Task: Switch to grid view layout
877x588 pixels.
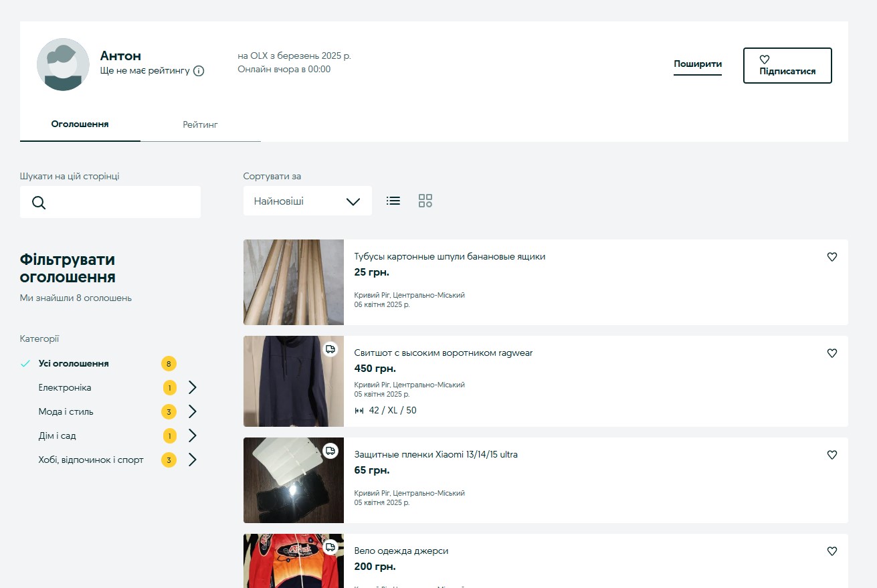Action: click(425, 201)
